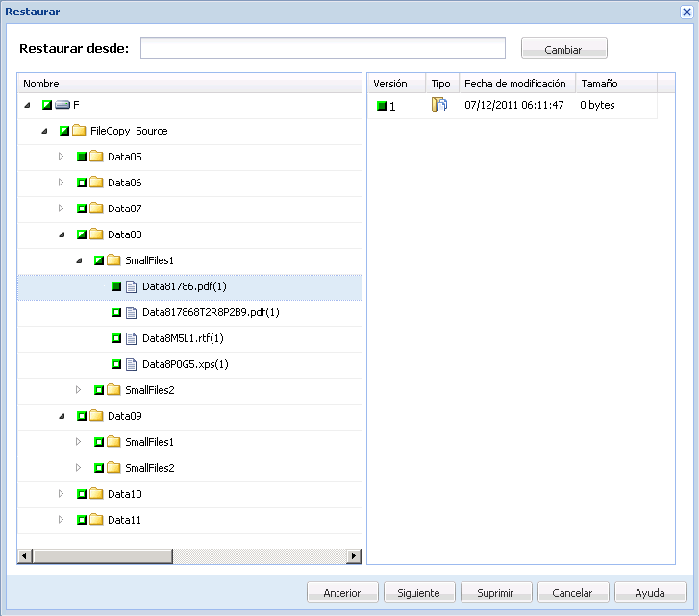Viewport: 699px width, 616px height.
Task: Check the Data8M5L1.rtf(1) file checkbox
Action: (x=116, y=338)
